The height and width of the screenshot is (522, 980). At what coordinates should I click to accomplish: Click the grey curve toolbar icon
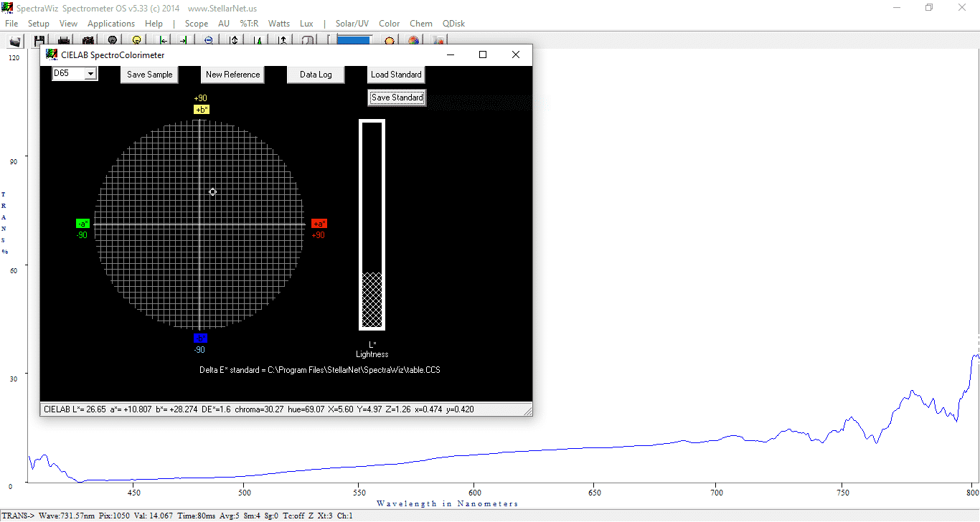(307, 41)
